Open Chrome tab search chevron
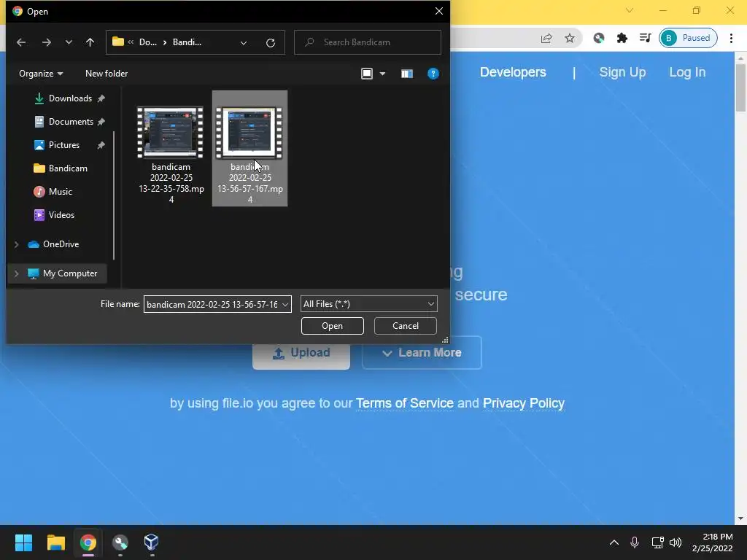The height and width of the screenshot is (560, 747). coord(630,10)
